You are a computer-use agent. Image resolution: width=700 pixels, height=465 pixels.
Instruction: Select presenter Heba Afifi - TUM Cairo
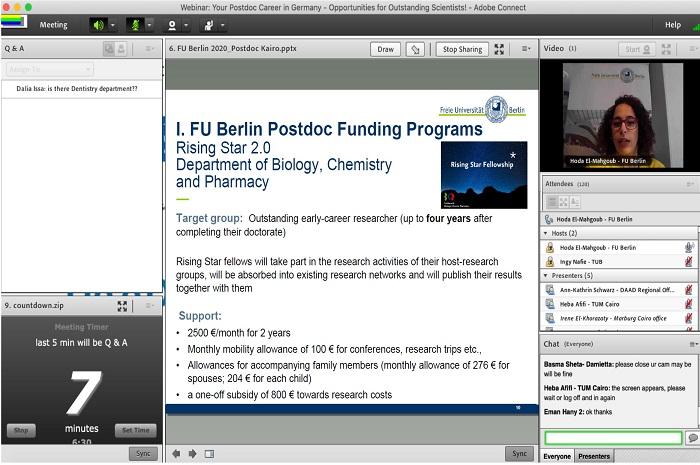pos(618,304)
